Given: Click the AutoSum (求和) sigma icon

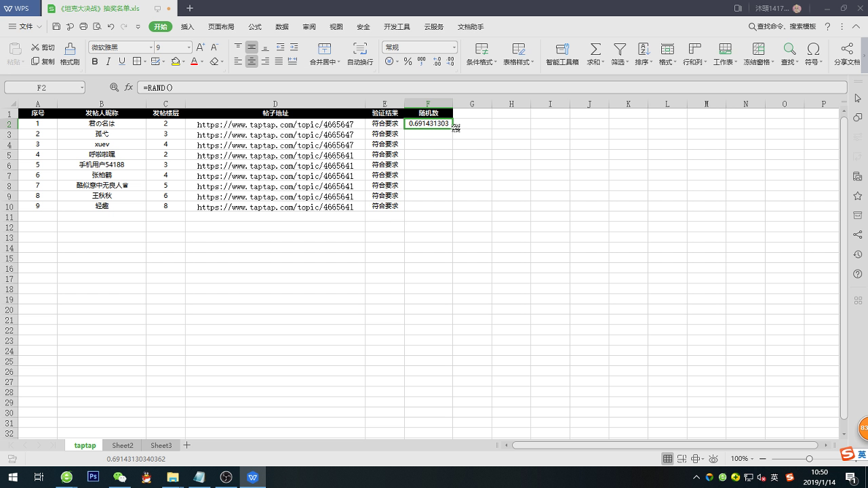Looking at the screenshot, I should tap(595, 49).
